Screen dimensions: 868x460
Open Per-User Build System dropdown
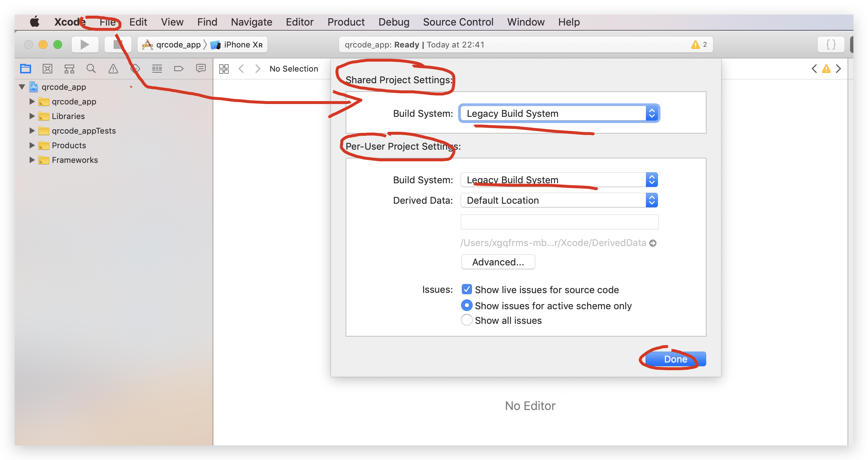tap(559, 180)
